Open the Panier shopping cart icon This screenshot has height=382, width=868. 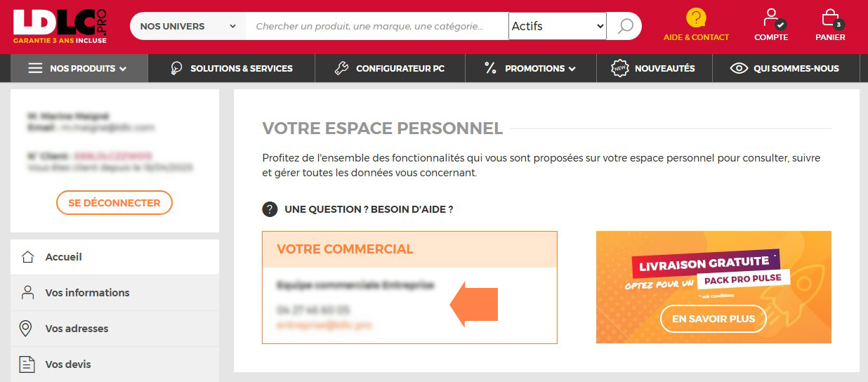(x=830, y=18)
